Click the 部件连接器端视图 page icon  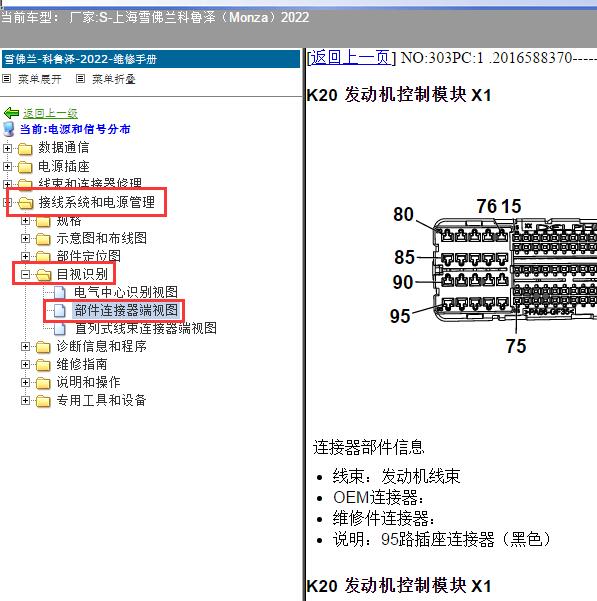click(59, 310)
